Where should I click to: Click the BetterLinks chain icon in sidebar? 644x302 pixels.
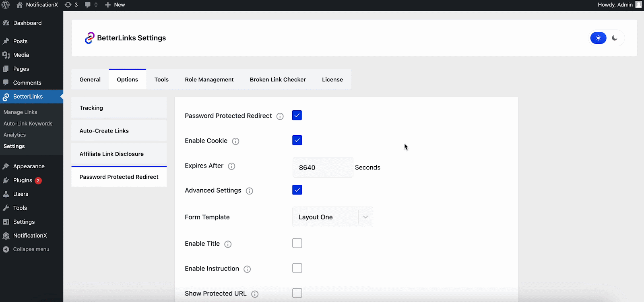tap(6, 97)
